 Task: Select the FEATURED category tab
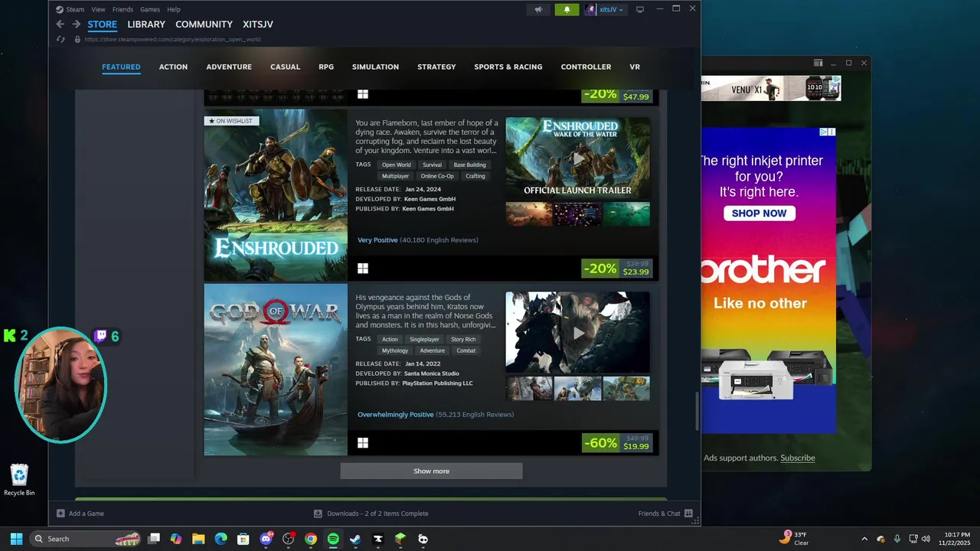121,67
